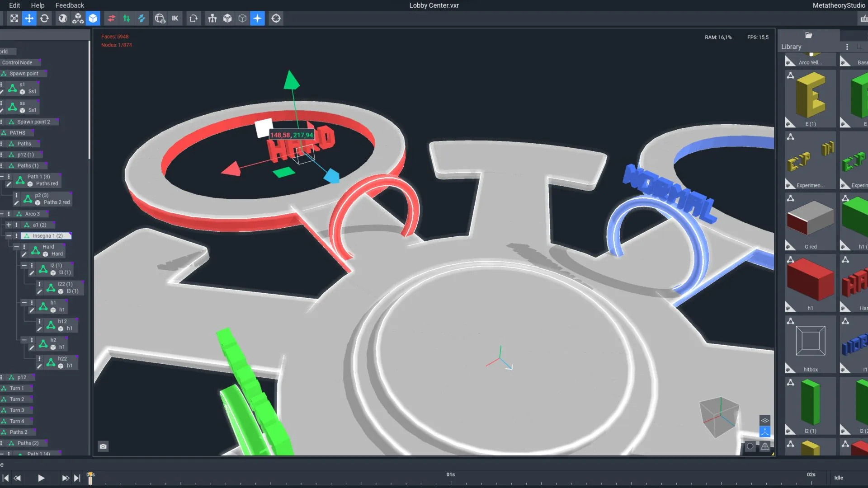This screenshot has width=868, height=488.
Task: Toggle the wireframe cube view button
Action: click(243, 19)
